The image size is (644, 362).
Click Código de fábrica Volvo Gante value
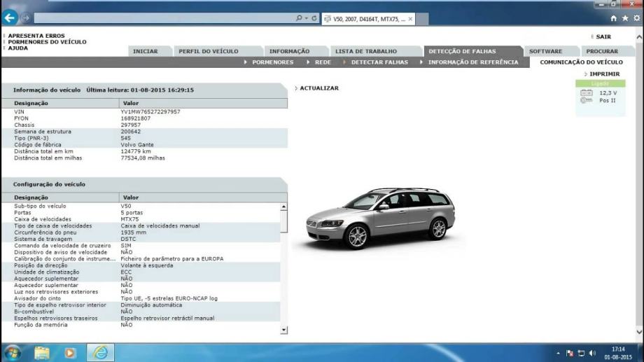click(137, 145)
